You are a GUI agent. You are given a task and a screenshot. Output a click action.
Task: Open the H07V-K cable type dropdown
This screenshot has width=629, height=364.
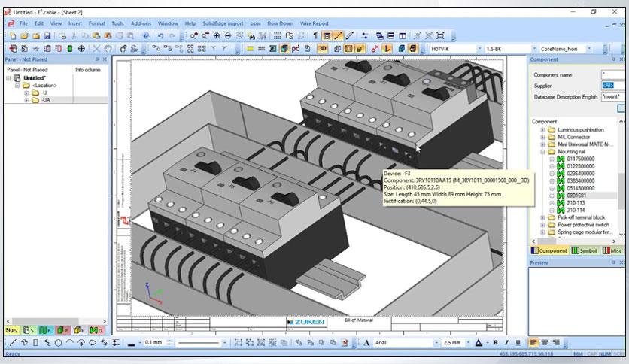pyautogui.click(x=479, y=49)
